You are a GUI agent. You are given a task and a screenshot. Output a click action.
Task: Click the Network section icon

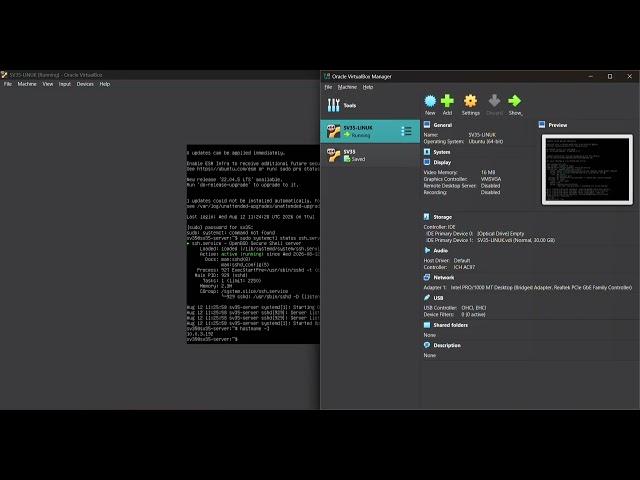coord(427,277)
